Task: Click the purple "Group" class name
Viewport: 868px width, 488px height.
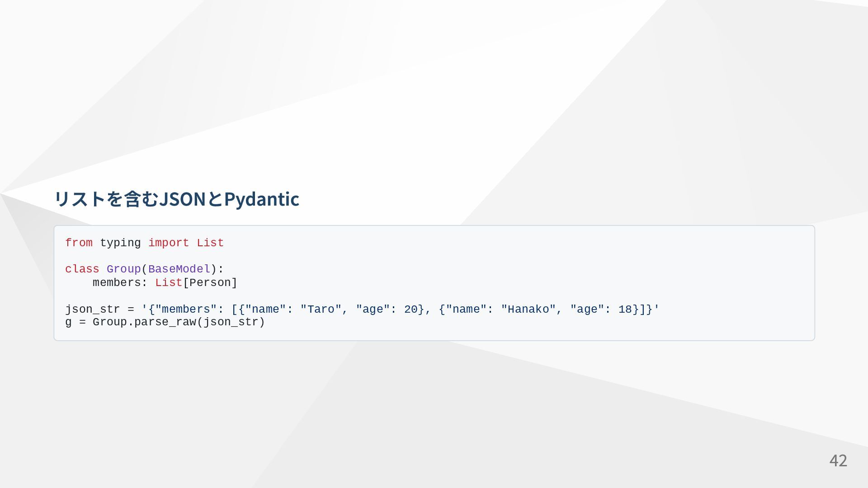Action: [x=123, y=269]
